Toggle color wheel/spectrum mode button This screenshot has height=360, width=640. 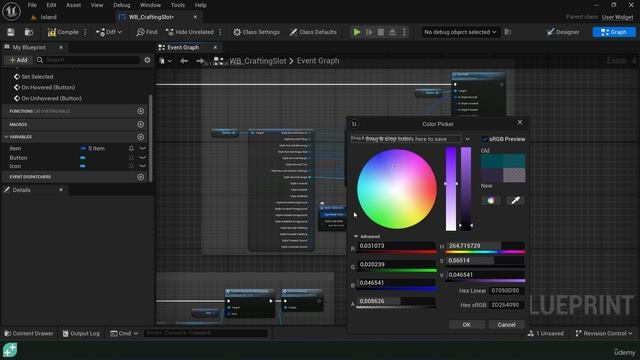(491, 200)
